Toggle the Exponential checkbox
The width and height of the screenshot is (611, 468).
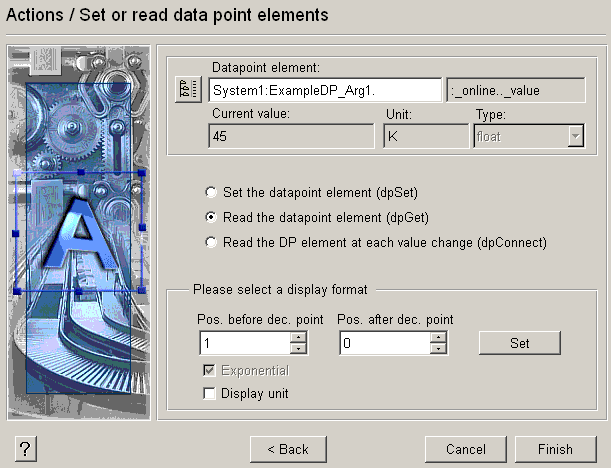[210, 371]
